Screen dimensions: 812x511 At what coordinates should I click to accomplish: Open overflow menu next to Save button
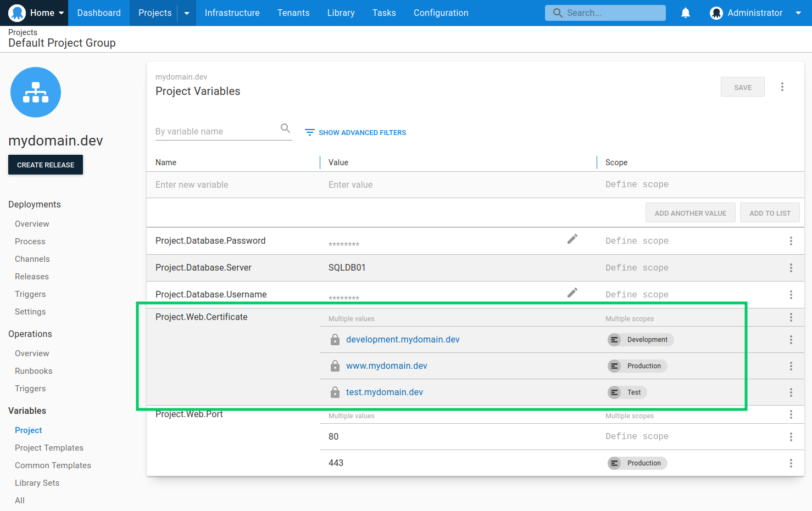(782, 87)
